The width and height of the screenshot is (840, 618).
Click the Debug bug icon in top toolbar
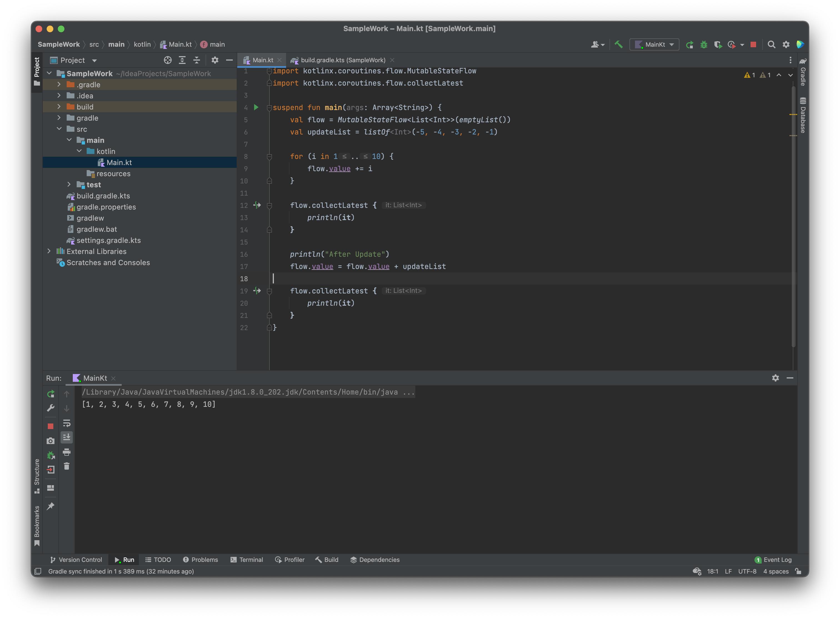pyautogui.click(x=704, y=44)
